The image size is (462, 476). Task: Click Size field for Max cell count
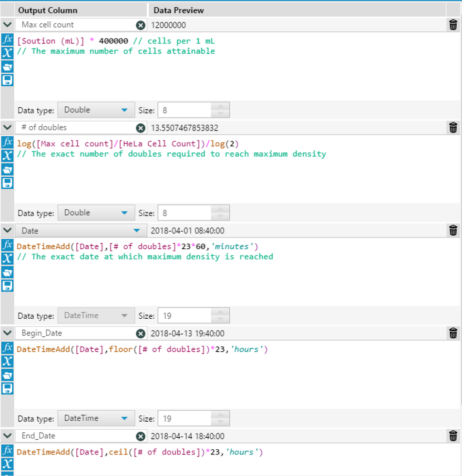pos(185,110)
